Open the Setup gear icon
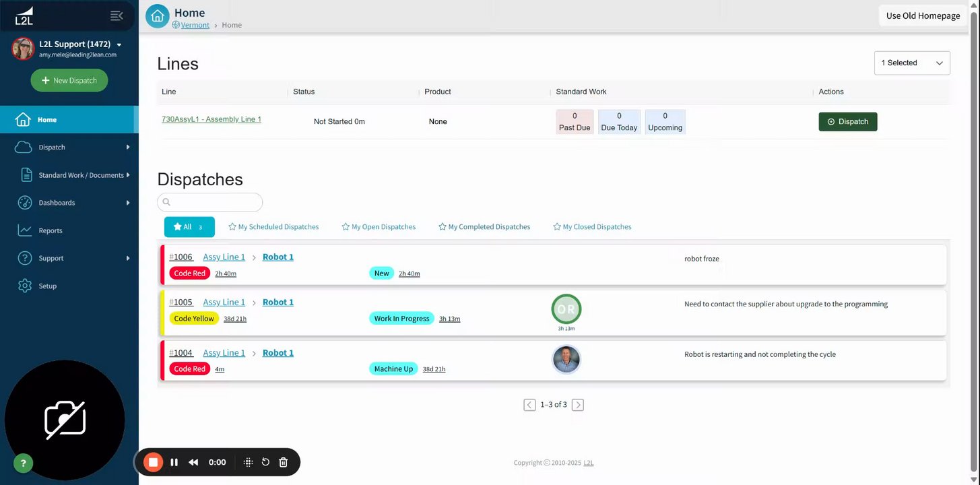The width and height of the screenshot is (980, 485). click(x=25, y=286)
